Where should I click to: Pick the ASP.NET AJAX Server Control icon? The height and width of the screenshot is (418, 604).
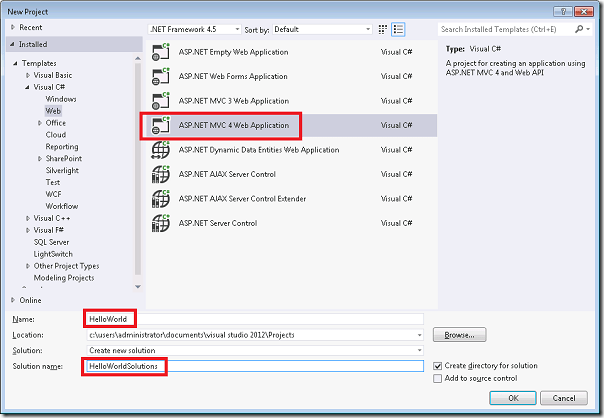point(160,174)
